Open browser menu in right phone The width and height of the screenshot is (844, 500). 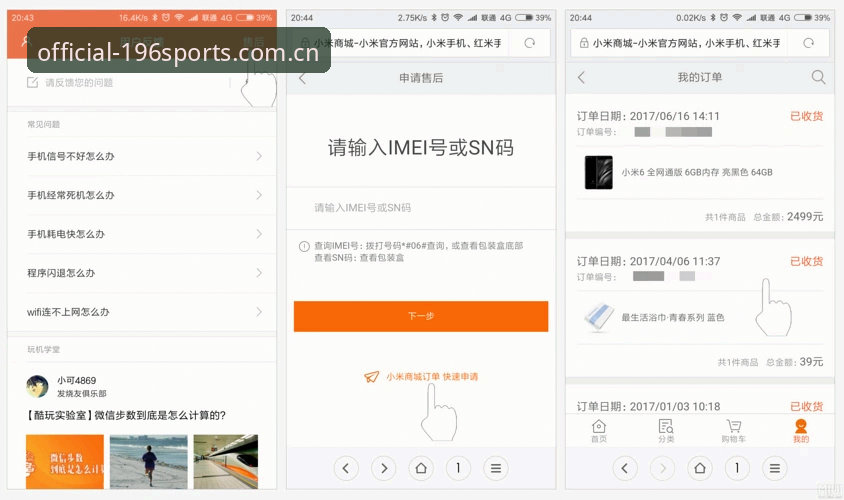[x=775, y=468]
